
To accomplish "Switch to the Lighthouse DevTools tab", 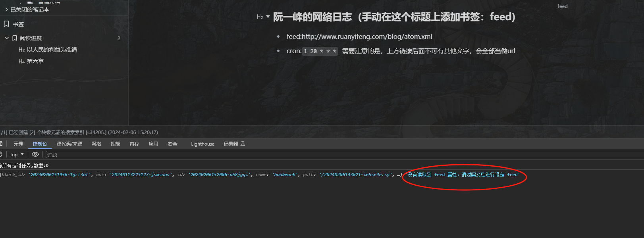I will [202, 144].
